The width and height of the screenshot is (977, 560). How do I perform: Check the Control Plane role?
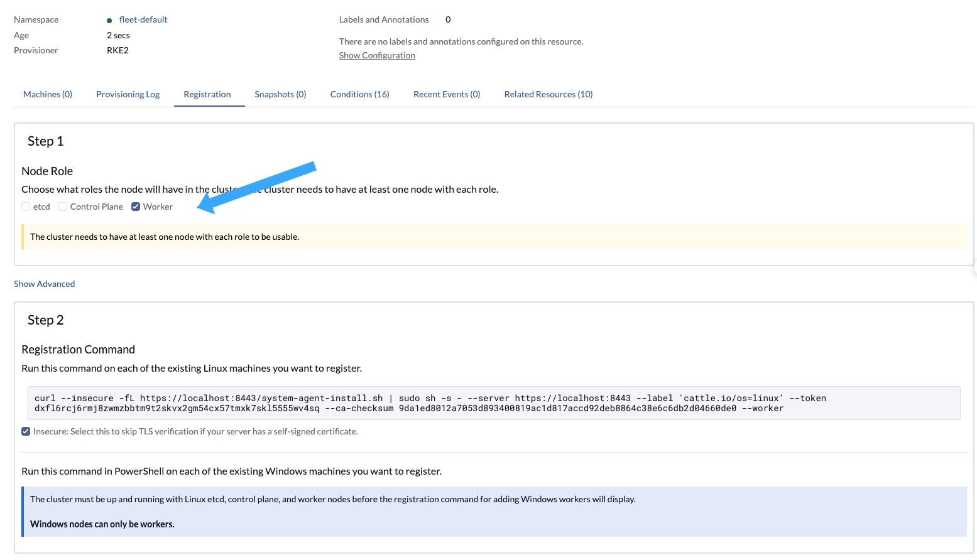click(63, 206)
